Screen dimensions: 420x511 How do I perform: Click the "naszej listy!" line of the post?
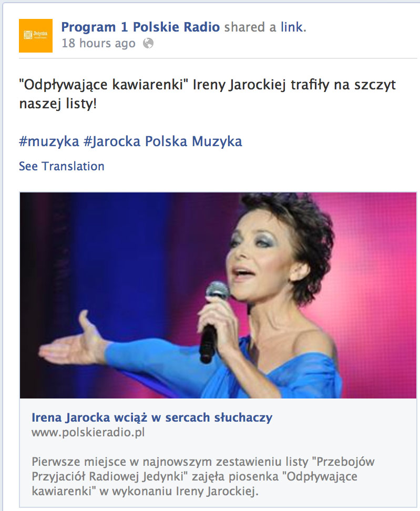point(58,104)
